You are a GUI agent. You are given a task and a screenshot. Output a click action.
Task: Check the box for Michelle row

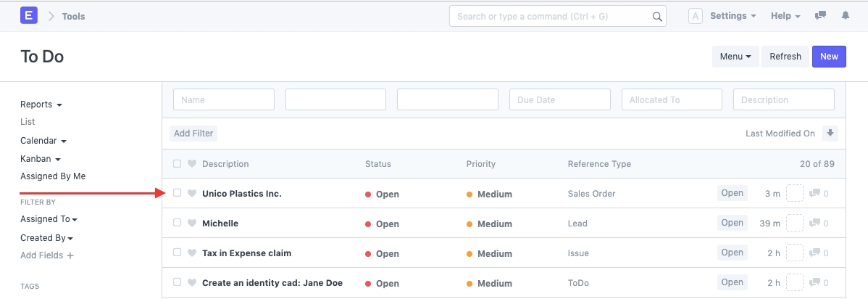(x=178, y=223)
